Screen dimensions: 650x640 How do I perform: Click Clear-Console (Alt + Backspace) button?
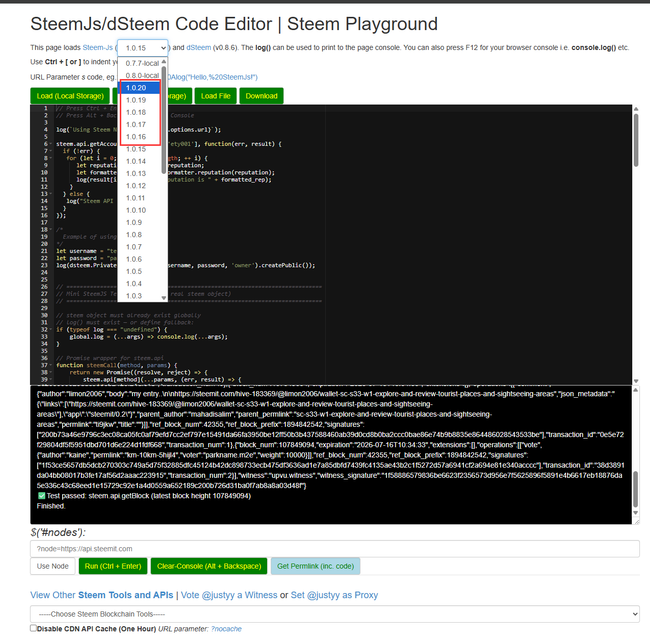[x=209, y=566]
